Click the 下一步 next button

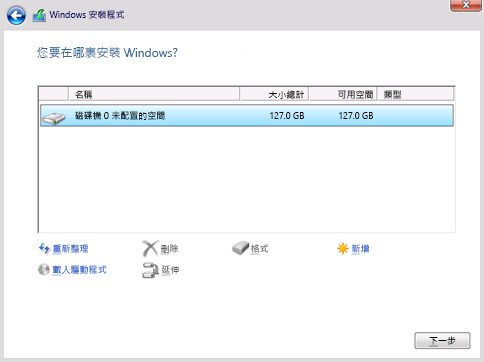coord(442,340)
